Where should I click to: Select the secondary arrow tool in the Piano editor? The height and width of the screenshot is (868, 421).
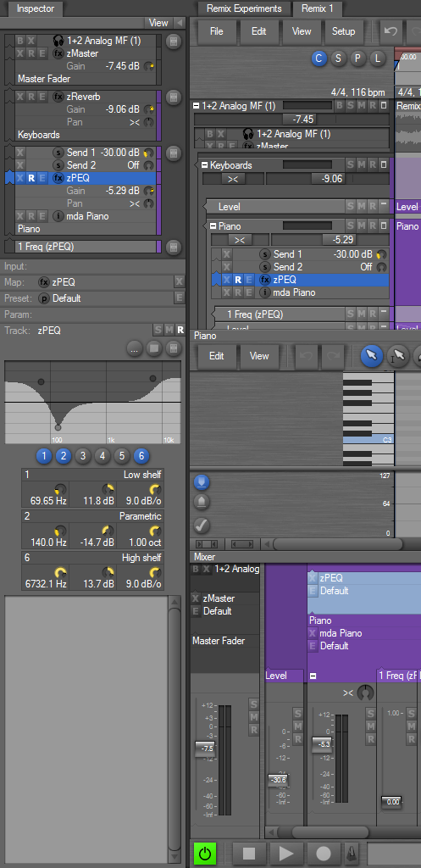click(x=398, y=356)
